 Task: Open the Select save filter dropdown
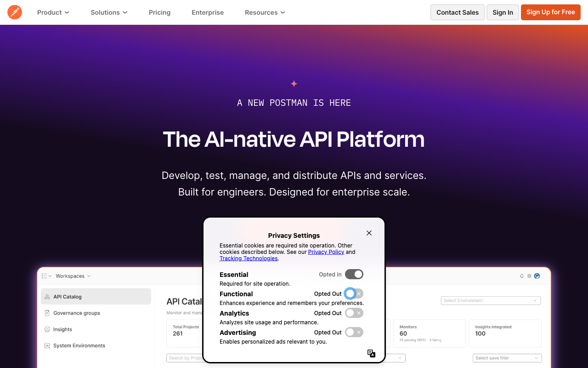pyautogui.click(x=507, y=358)
